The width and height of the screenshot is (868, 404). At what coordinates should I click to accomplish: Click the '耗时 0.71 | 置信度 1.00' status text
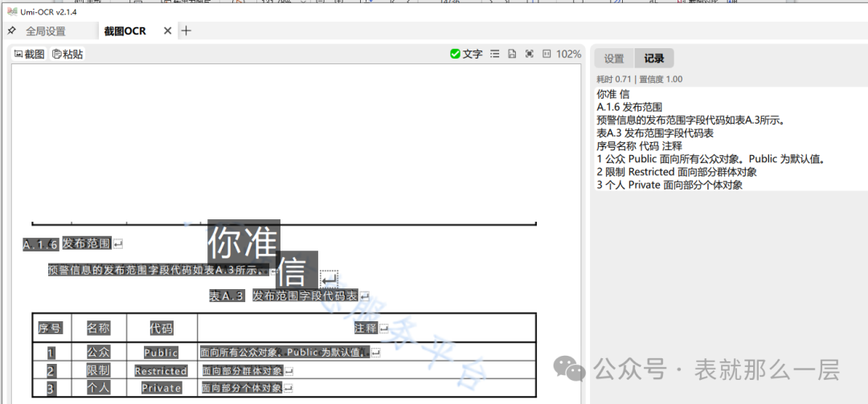coord(640,80)
